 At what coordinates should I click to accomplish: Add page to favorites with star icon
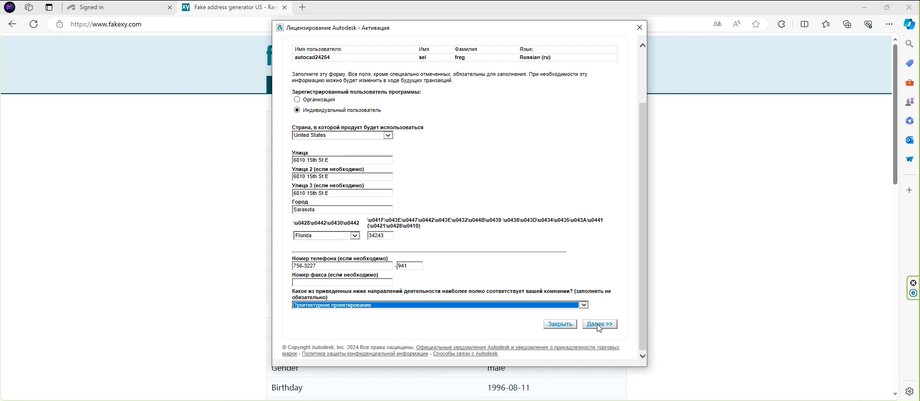[756, 24]
